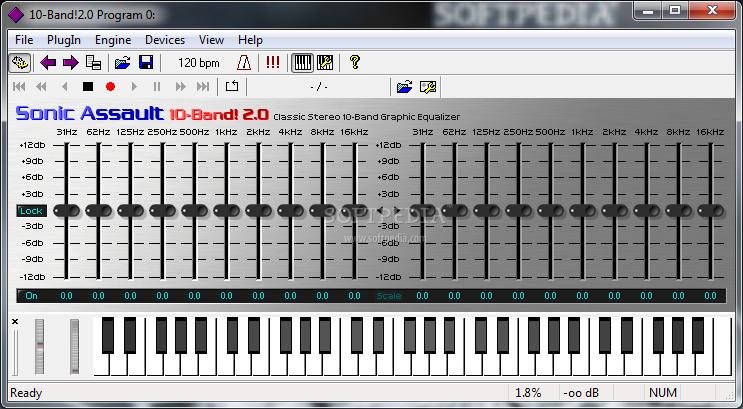
Task: Open keyboard configuration icon with wrench
Action: point(325,63)
